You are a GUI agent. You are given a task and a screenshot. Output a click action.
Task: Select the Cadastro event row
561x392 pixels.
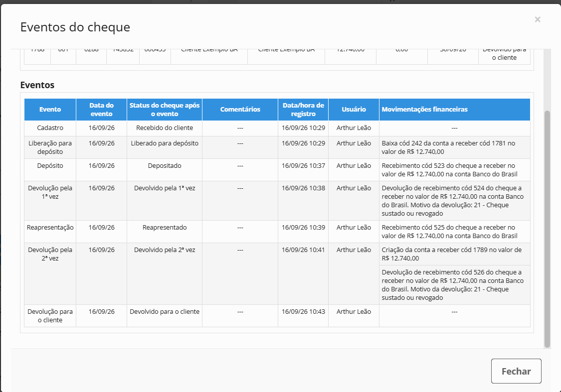coord(277,128)
